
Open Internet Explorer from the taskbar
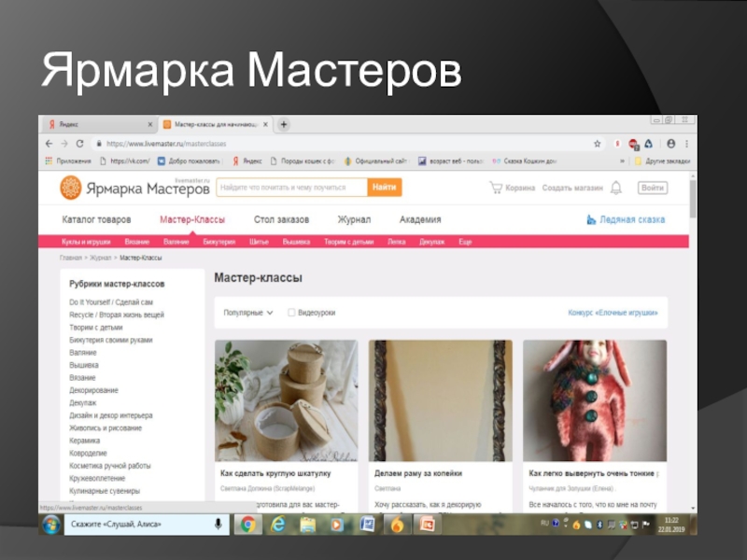(277, 525)
